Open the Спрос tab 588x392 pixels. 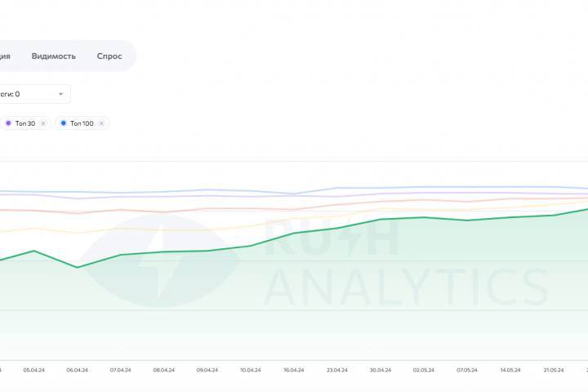pyautogui.click(x=109, y=56)
